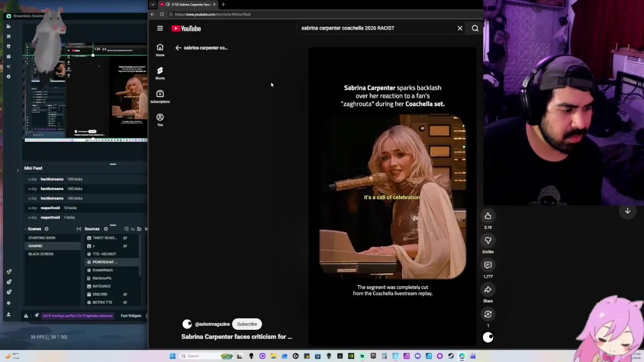Expand the Mini Feed side arrow
The image size is (644, 362).
click(x=18, y=170)
